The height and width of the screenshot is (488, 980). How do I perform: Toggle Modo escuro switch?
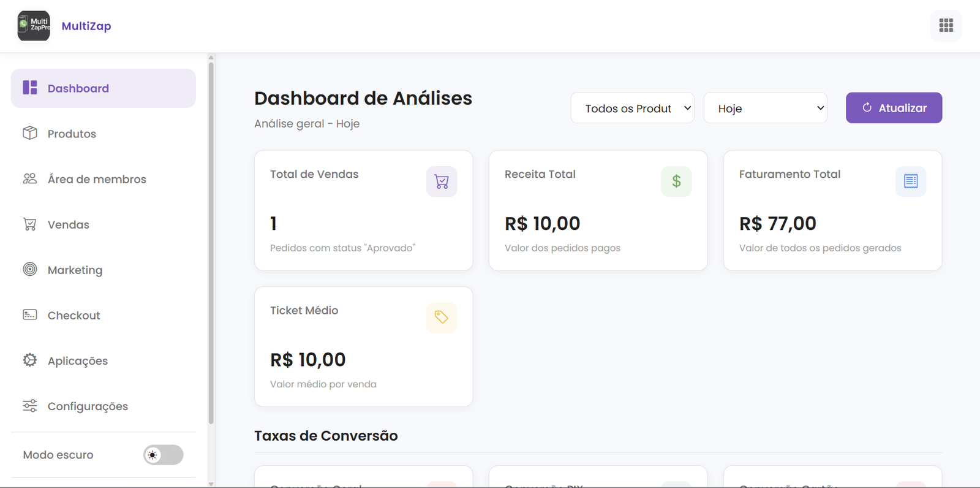162,455
